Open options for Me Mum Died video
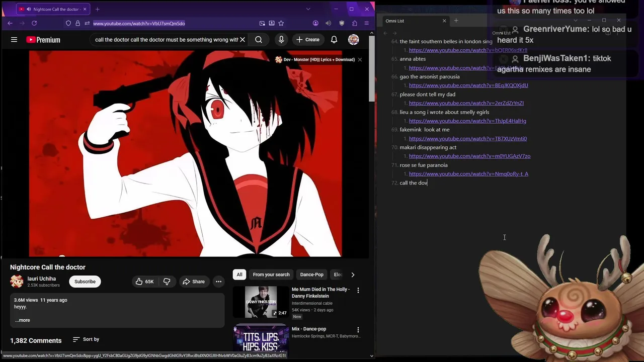 coord(358,290)
